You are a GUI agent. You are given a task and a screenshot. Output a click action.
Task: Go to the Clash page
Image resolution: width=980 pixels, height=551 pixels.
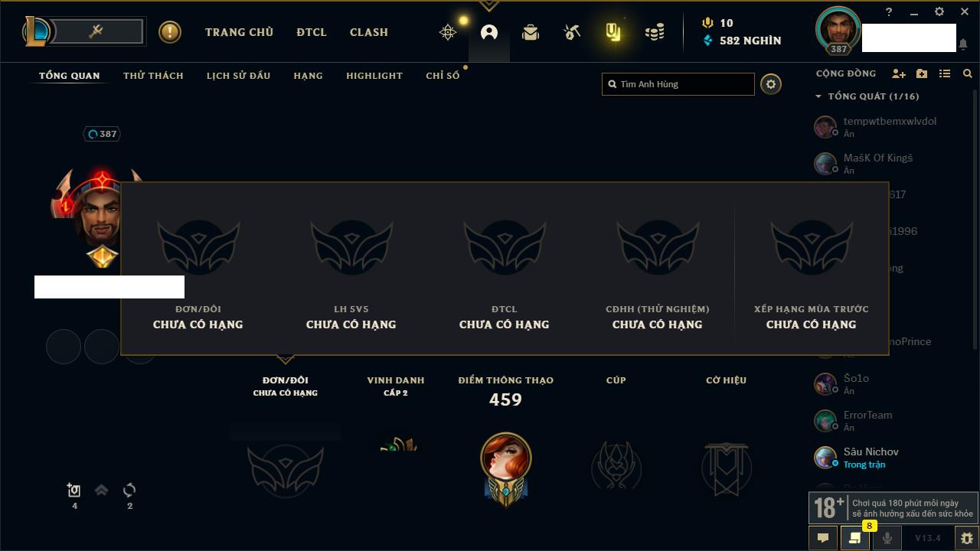pyautogui.click(x=369, y=32)
